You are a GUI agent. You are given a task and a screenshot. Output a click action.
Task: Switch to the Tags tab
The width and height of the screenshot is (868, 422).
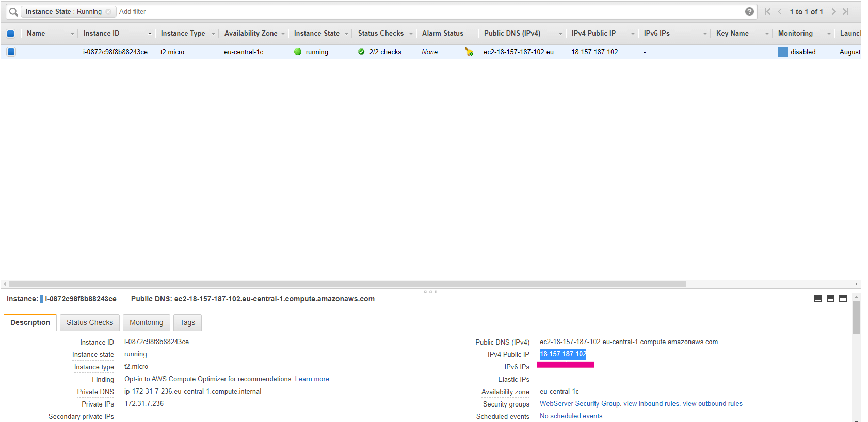pos(187,322)
